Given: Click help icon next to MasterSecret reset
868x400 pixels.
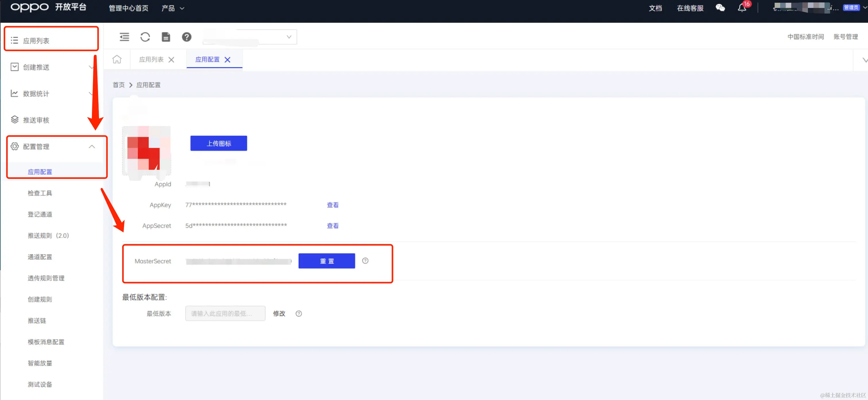Looking at the screenshot, I should pyautogui.click(x=365, y=261).
